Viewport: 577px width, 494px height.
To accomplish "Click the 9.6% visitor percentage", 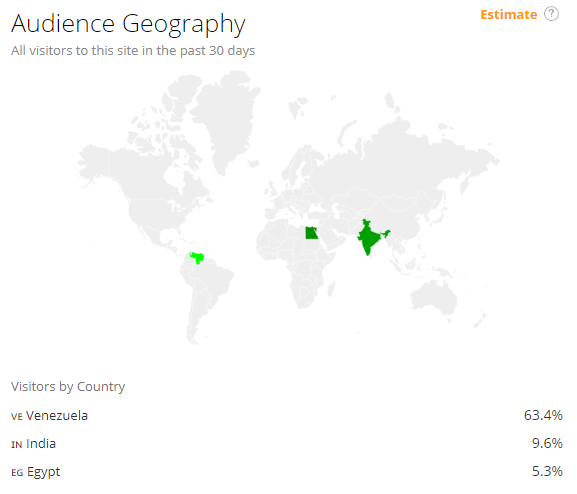I will (547, 443).
